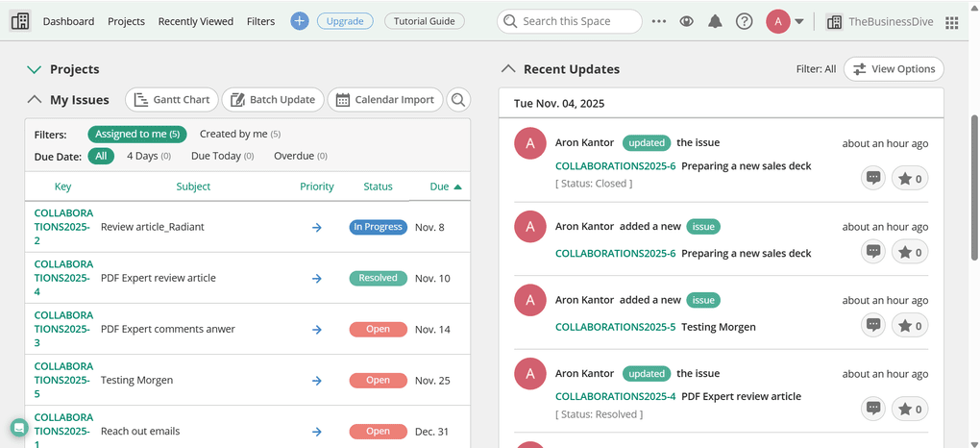980x448 pixels.
Task: Open Recently Viewed menu
Action: 196,21
